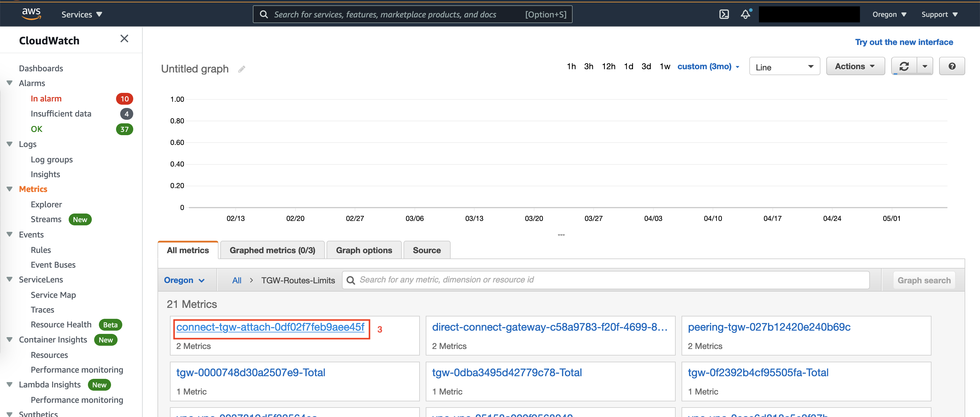Collapse the Alarms section in sidebar

10,83
